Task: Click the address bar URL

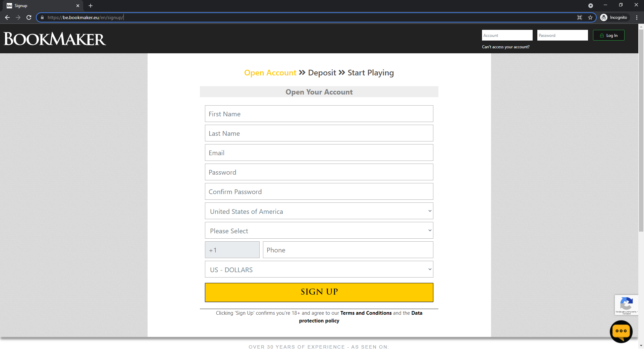Action: (86, 17)
